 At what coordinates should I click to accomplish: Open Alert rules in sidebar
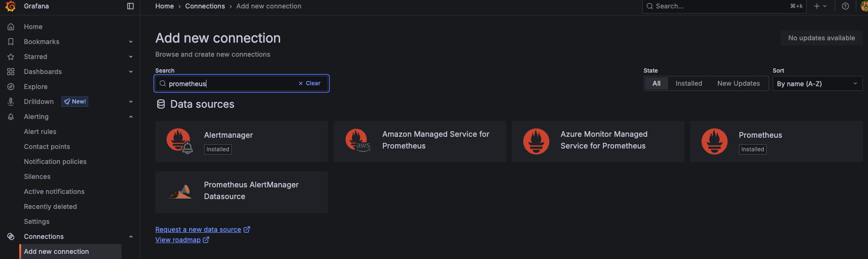40,132
